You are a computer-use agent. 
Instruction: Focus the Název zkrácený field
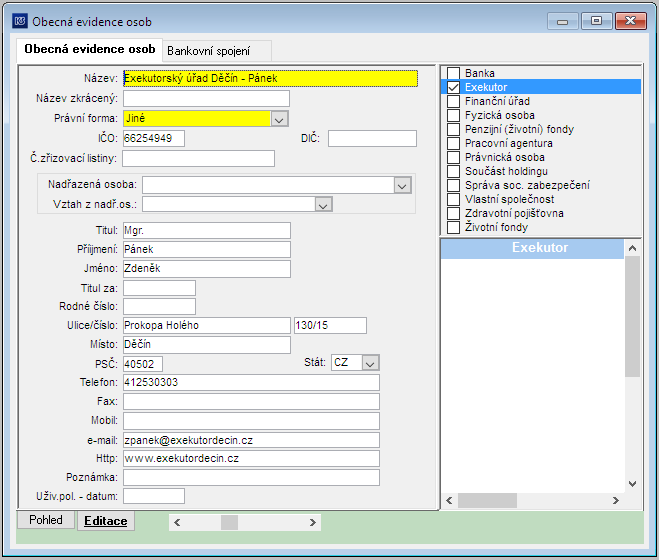pos(206,98)
